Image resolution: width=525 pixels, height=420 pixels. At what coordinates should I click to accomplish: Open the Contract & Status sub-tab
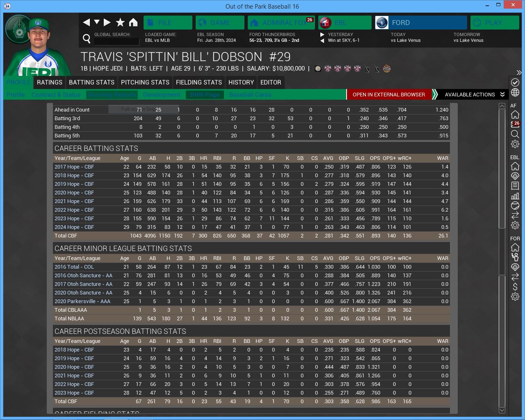pos(56,95)
